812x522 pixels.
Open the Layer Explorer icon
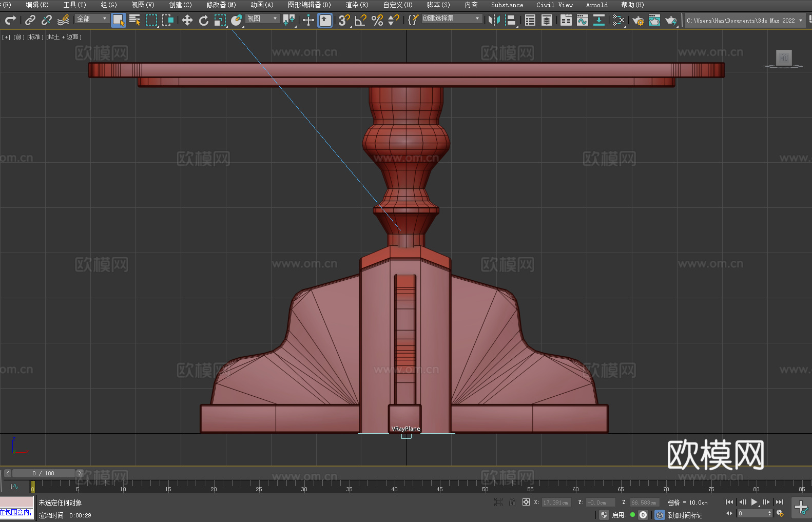pyautogui.click(x=547, y=20)
